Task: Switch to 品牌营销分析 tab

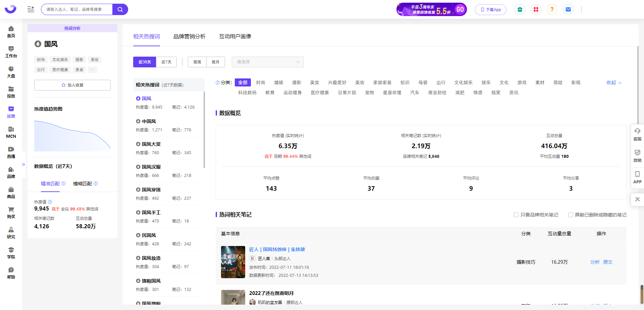Action: pos(189,36)
